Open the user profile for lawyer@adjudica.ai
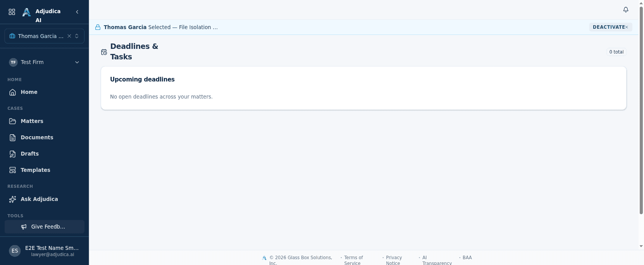The width and height of the screenshot is (644, 265). pos(45,251)
